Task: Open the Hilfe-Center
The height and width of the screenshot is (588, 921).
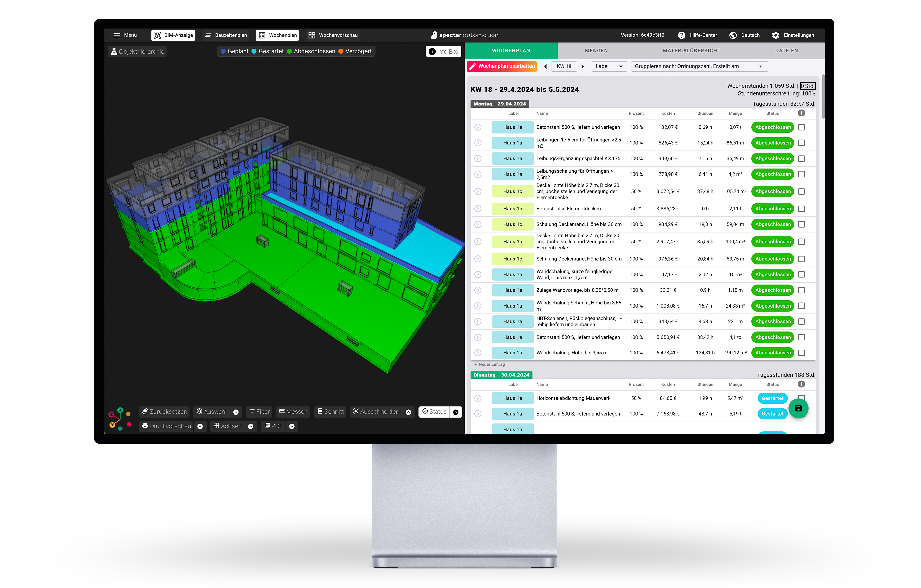Action: pyautogui.click(x=697, y=35)
